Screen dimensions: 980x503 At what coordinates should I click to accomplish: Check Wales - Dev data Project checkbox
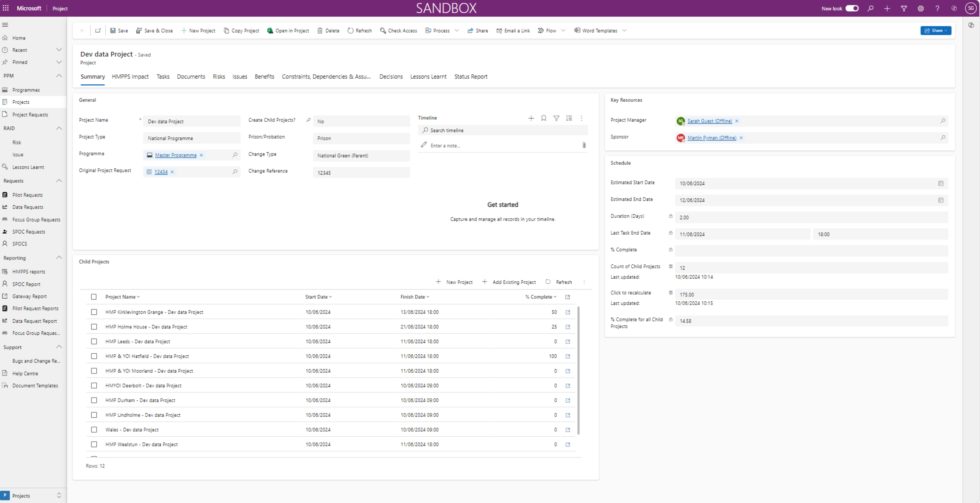[x=93, y=430]
